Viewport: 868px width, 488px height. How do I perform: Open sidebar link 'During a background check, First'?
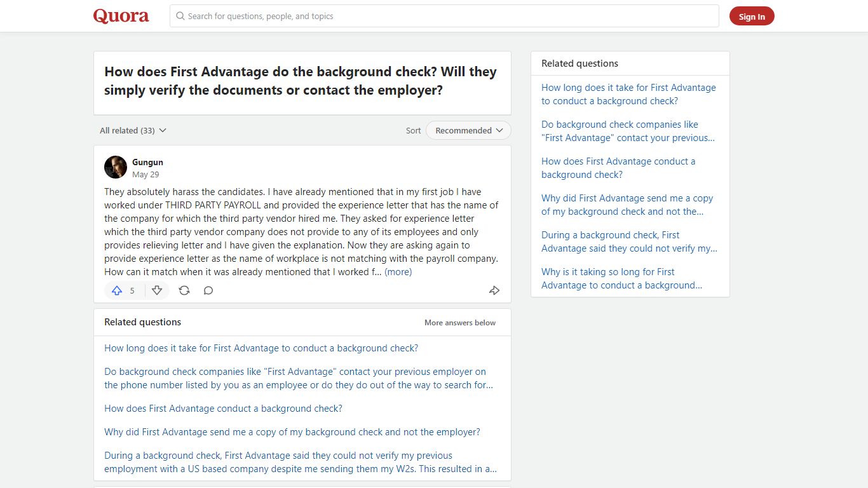629,241
